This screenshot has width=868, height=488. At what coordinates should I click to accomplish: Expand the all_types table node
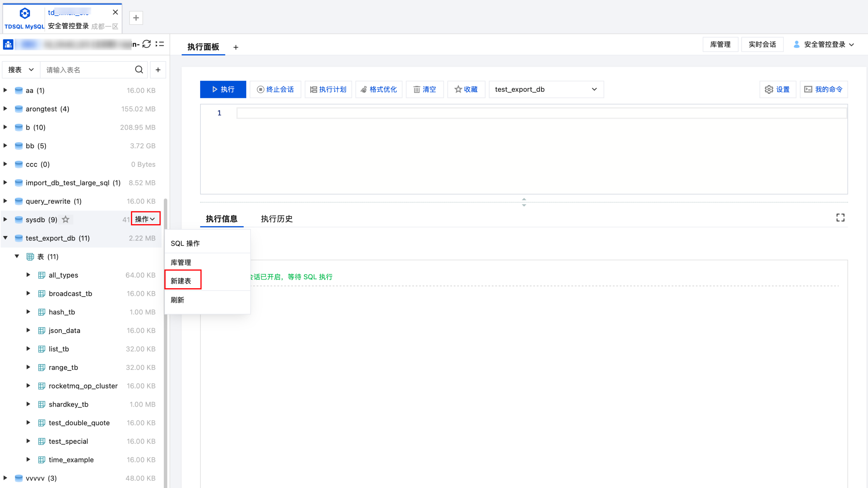click(28, 275)
